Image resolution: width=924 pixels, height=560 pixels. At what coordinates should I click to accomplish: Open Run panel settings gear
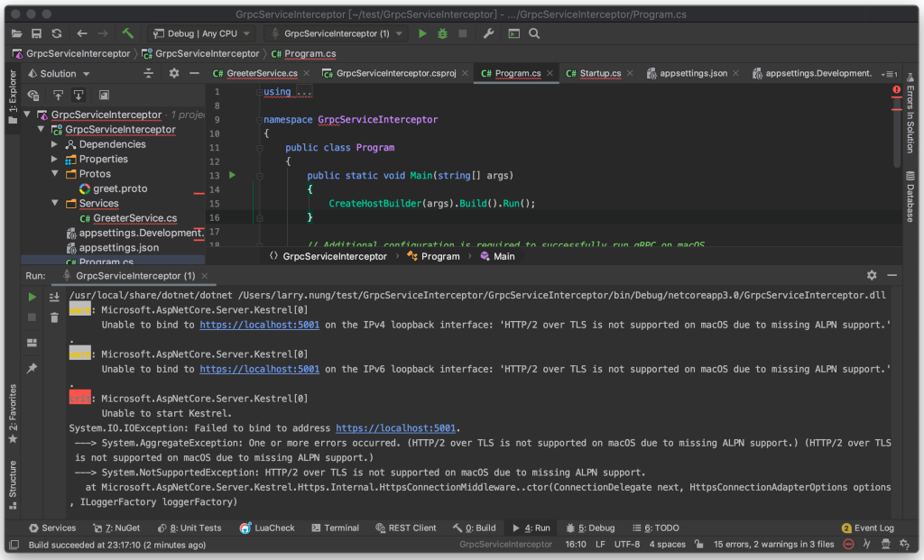872,275
